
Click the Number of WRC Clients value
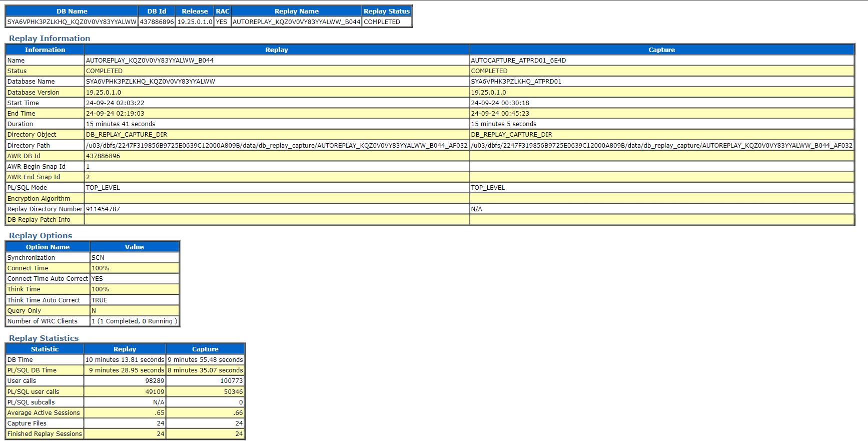(x=134, y=321)
